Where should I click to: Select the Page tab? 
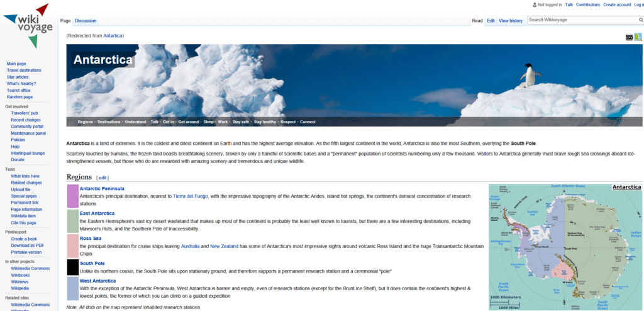coord(65,21)
